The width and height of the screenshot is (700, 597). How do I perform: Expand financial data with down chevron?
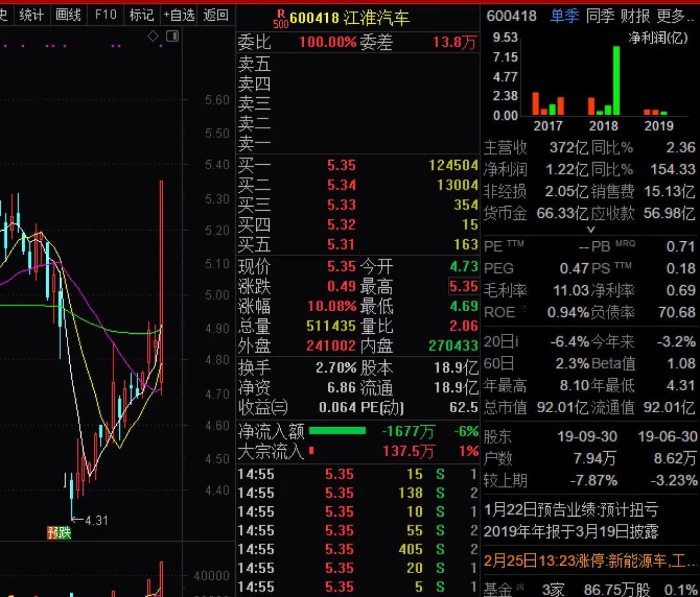point(590,229)
